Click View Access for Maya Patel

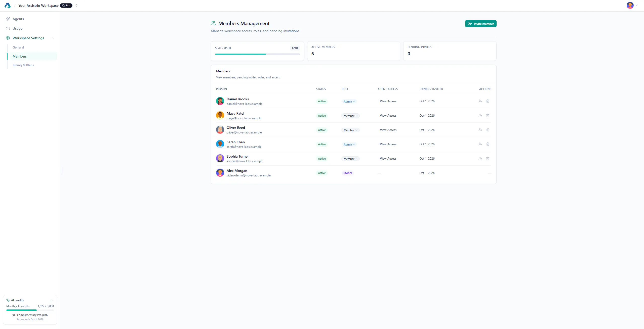point(388,116)
